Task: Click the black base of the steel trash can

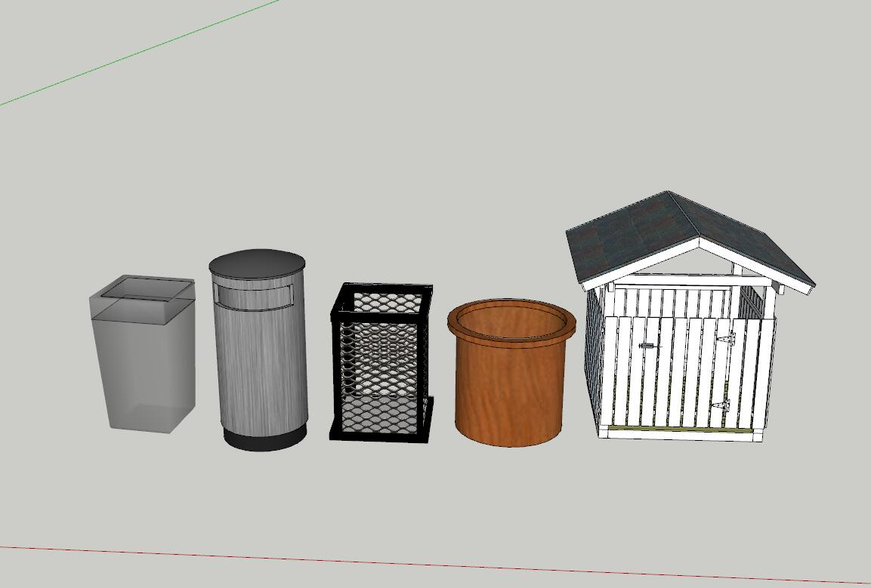Action: pyautogui.click(x=265, y=439)
